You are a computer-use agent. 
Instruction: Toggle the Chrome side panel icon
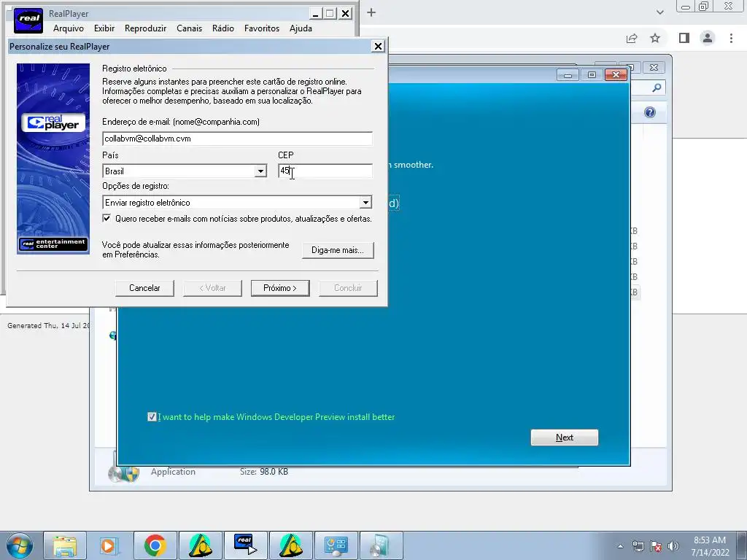pyautogui.click(x=684, y=38)
